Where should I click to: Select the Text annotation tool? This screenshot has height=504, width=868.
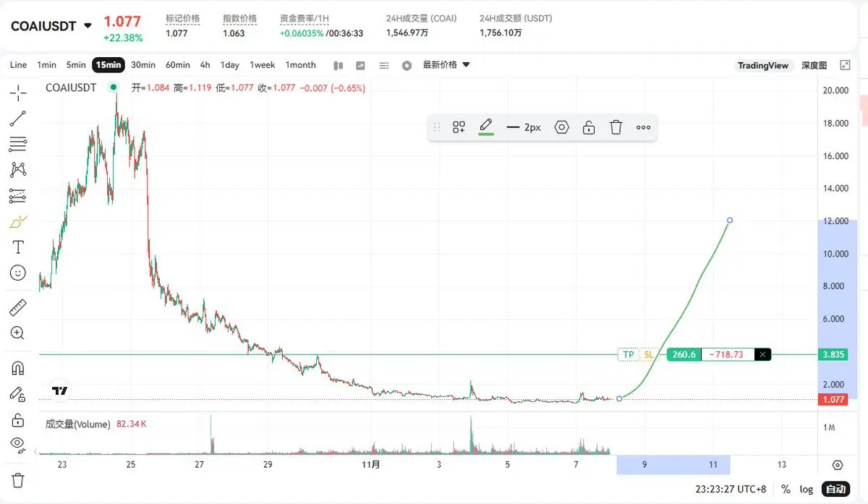(x=18, y=247)
